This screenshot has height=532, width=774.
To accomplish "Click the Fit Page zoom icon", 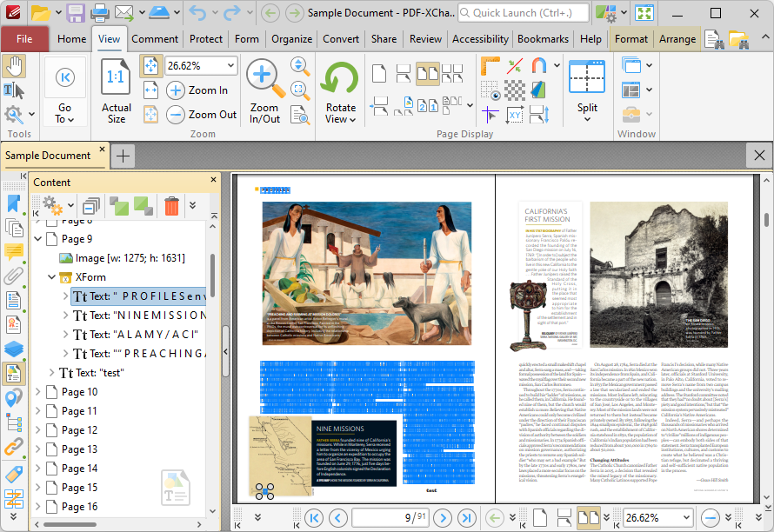I will click(x=150, y=66).
